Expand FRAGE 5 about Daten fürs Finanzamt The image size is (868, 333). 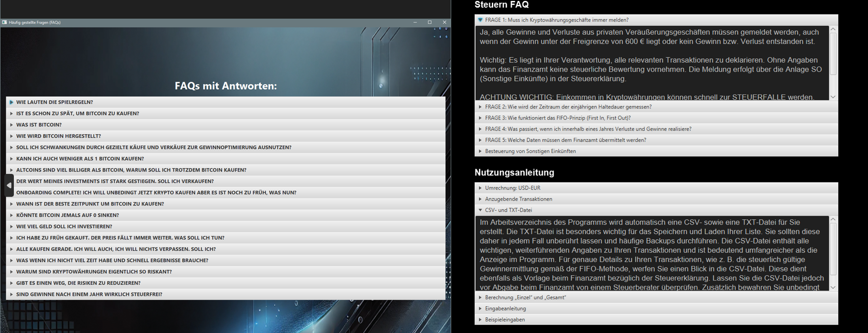(x=656, y=140)
